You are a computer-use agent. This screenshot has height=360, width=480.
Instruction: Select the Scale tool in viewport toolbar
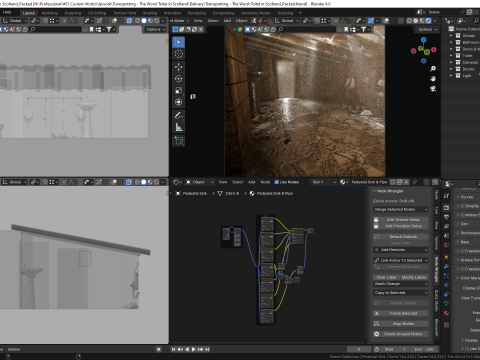179,90
